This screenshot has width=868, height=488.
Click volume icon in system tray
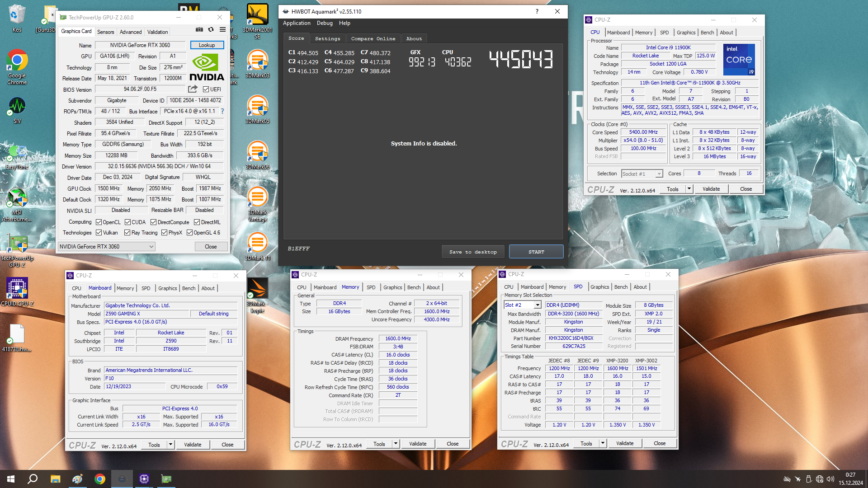[x=830, y=479]
